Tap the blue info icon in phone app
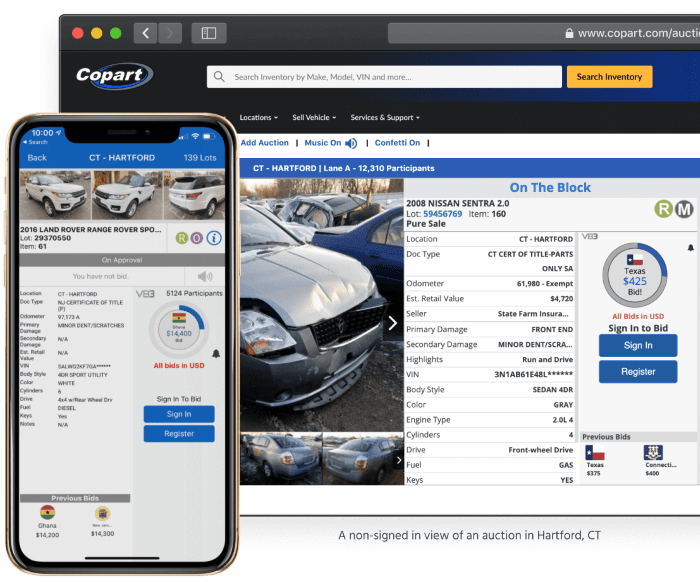The width and height of the screenshot is (700, 582). tap(214, 238)
